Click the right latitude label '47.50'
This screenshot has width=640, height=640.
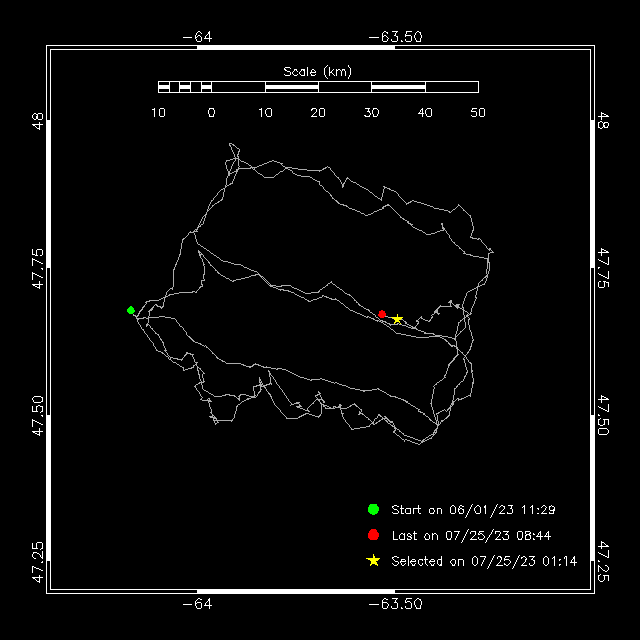click(x=603, y=415)
